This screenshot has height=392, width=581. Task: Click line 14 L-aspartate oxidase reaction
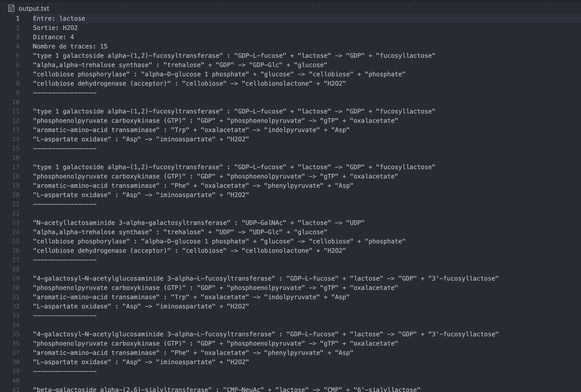click(x=141, y=139)
